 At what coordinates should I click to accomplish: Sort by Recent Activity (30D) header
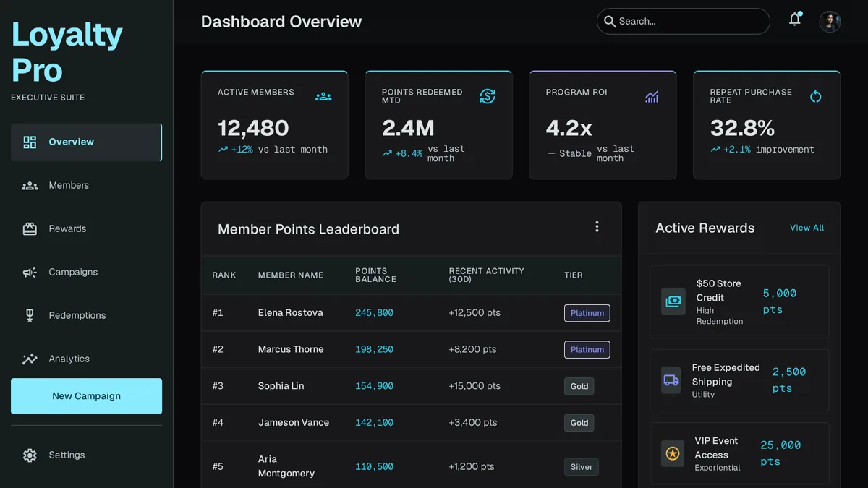click(486, 275)
